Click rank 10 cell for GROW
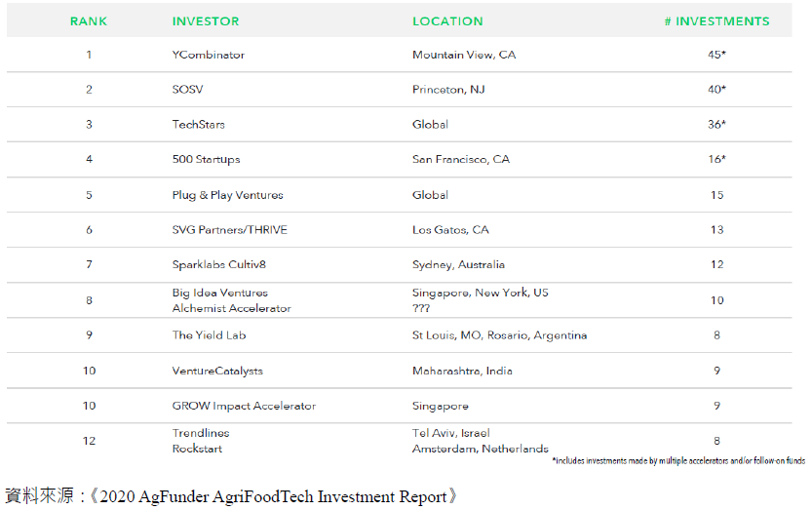This screenshot has width=812, height=510. point(89,406)
